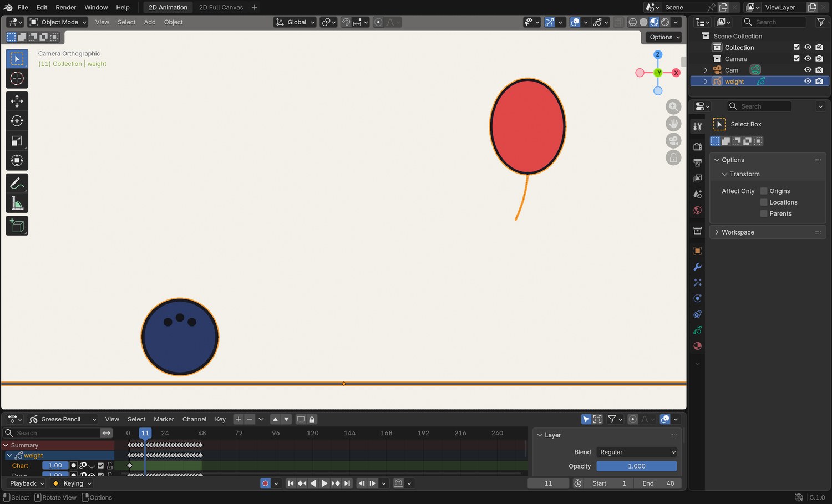Click the End frame field

pos(659,483)
